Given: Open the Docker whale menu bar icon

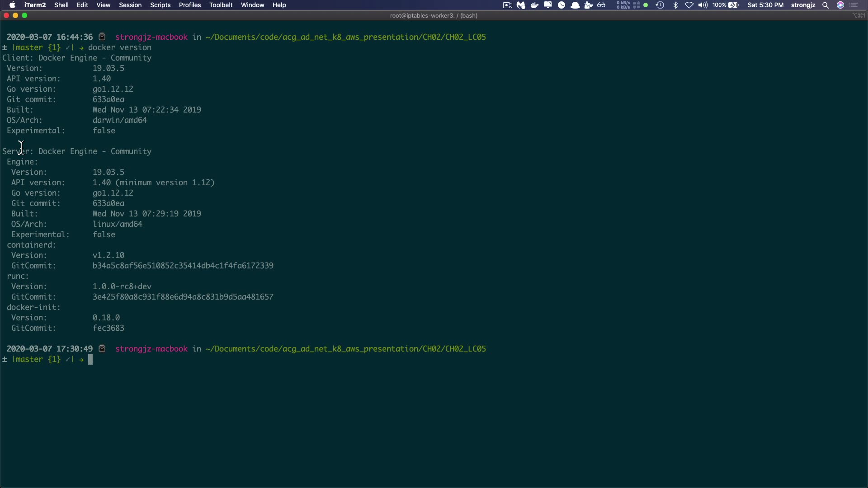Looking at the screenshot, I should click(534, 5).
